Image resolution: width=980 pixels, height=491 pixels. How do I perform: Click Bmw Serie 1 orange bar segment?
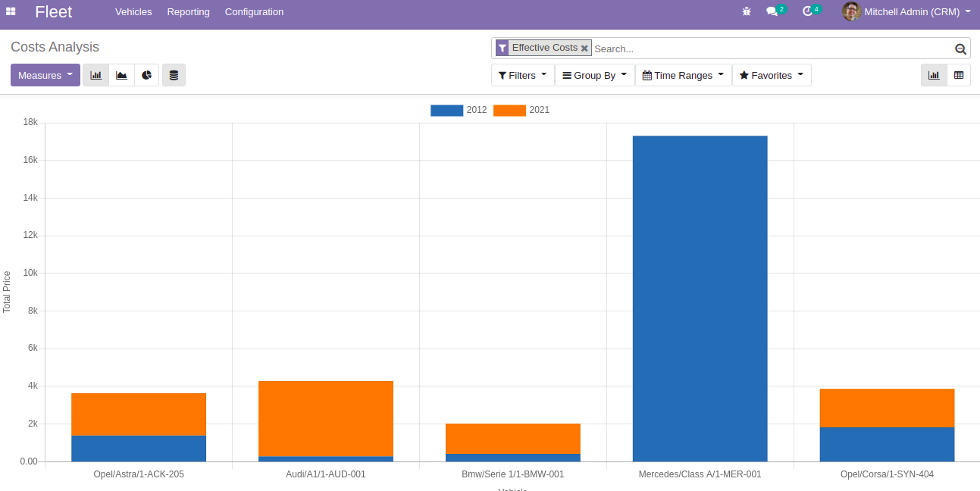pos(513,439)
